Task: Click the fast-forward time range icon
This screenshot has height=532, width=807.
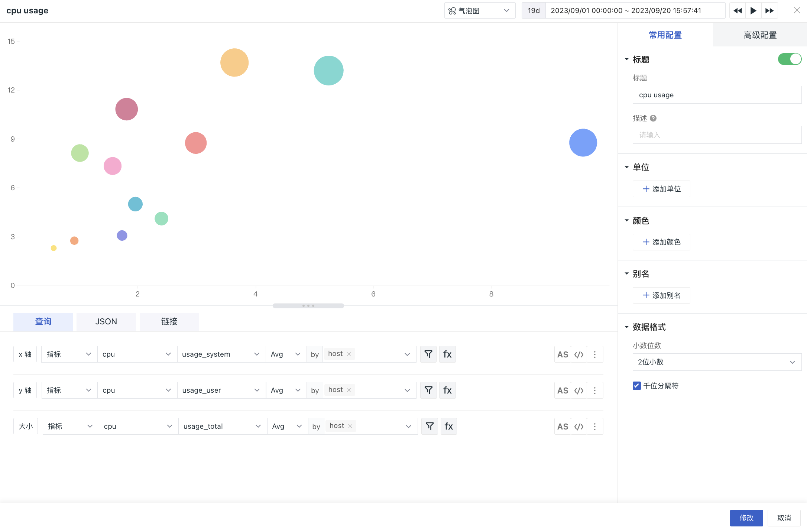Action: tap(769, 11)
